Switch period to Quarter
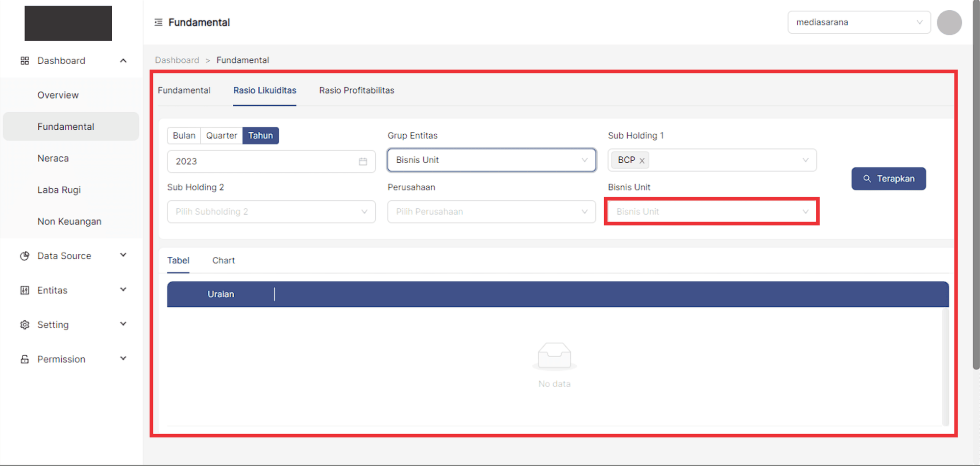This screenshot has height=466, width=980. pyautogui.click(x=221, y=136)
